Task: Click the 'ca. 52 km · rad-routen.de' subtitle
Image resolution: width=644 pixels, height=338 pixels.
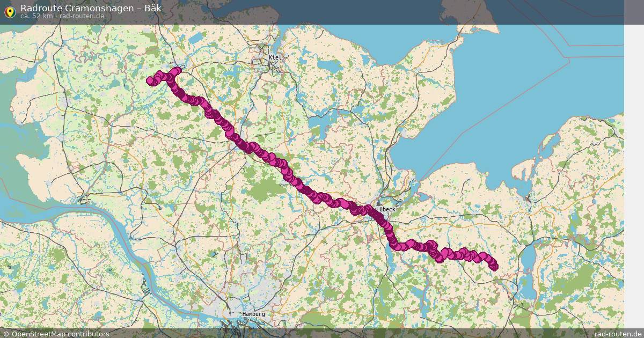Action: point(62,16)
